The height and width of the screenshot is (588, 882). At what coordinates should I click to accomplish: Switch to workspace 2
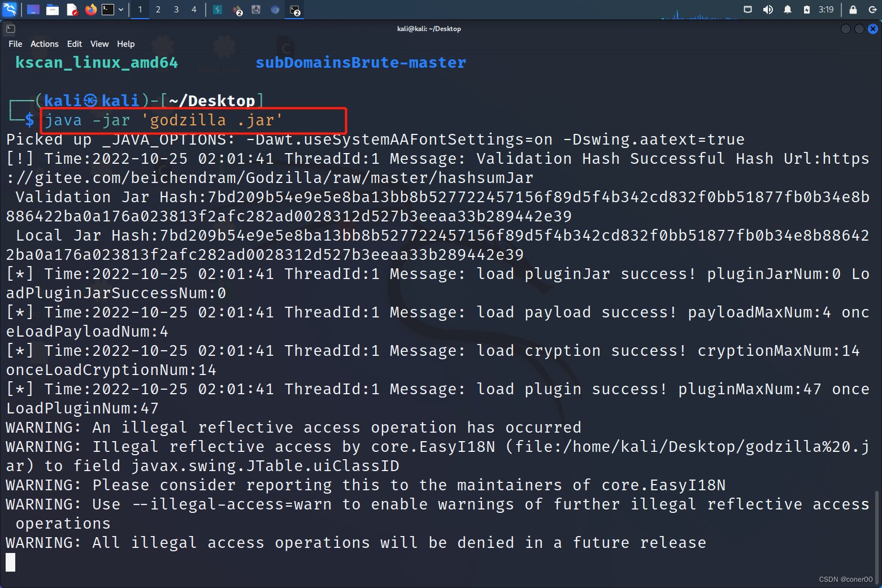pyautogui.click(x=158, y=10)
